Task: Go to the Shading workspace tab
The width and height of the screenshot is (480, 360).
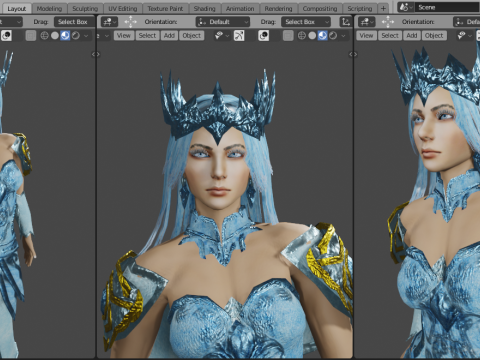Action: (x=204, y=8)
